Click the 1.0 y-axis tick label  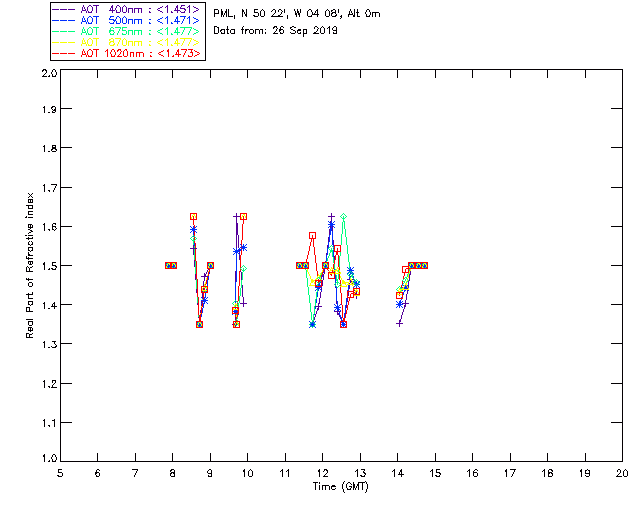point(49,459)
